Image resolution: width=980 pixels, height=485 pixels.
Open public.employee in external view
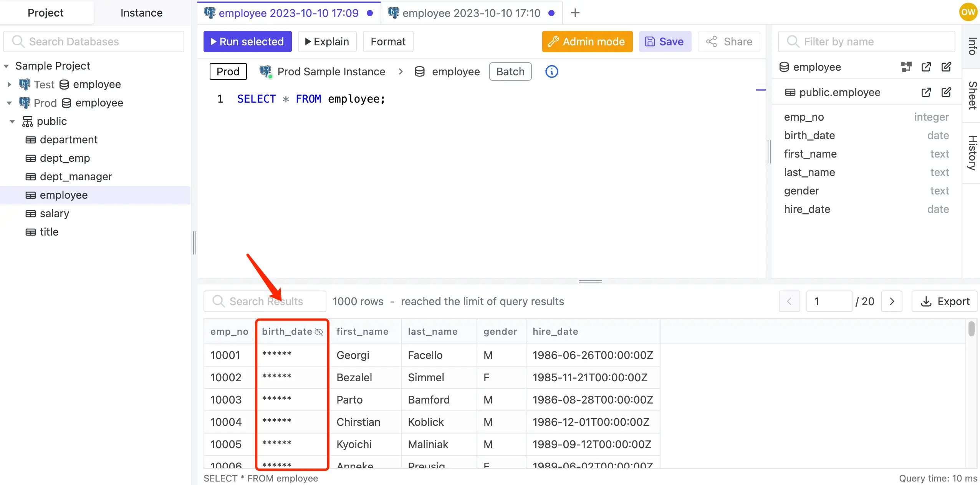pos(927,92)
